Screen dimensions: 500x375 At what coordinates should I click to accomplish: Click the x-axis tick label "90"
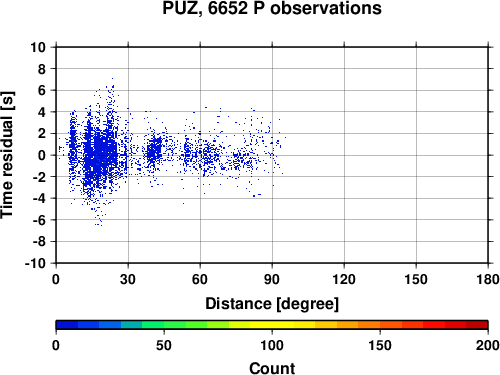[272, 279]
